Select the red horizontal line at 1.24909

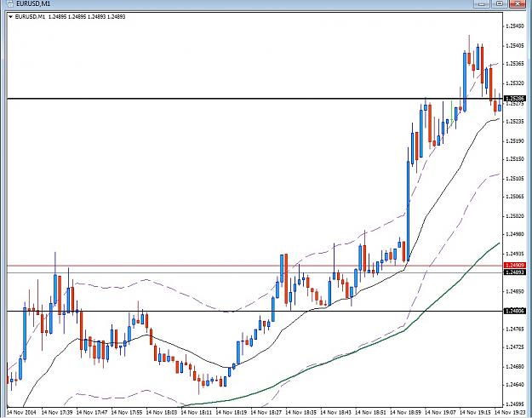255,266
